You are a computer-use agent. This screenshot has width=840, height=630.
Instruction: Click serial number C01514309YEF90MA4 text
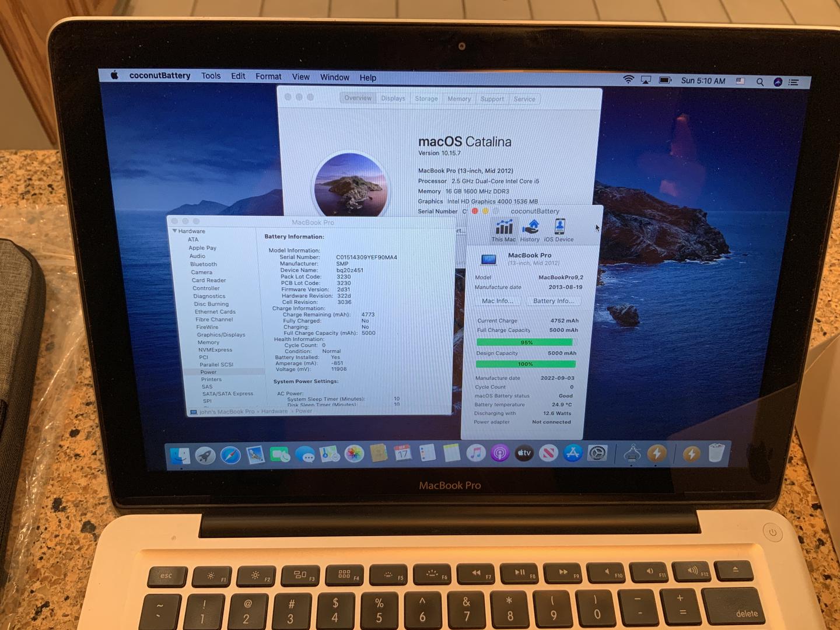(366, 257)
